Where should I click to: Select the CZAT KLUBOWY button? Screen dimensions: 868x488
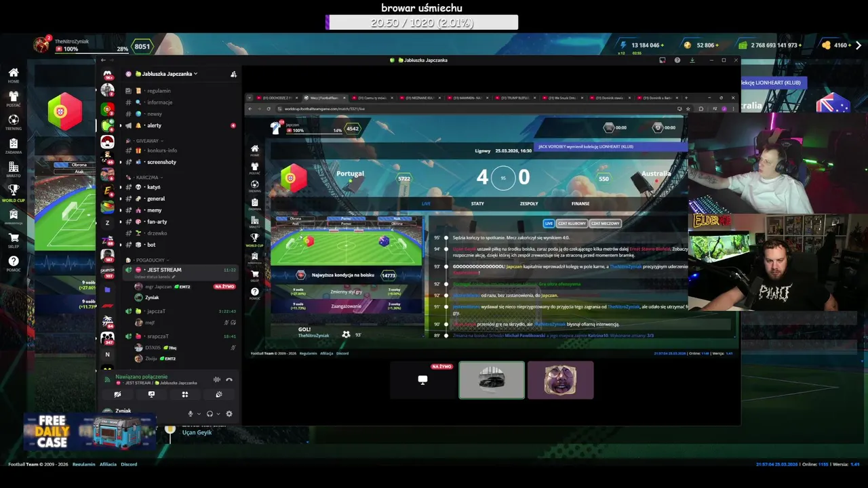[x=572, y=223]
